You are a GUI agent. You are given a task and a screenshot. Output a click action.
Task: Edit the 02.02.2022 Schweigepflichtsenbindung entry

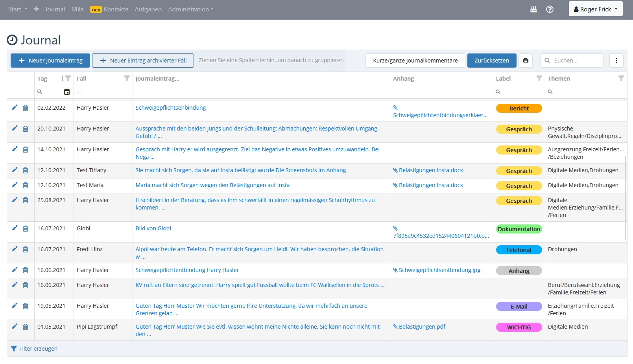click(x=15, y=107)
